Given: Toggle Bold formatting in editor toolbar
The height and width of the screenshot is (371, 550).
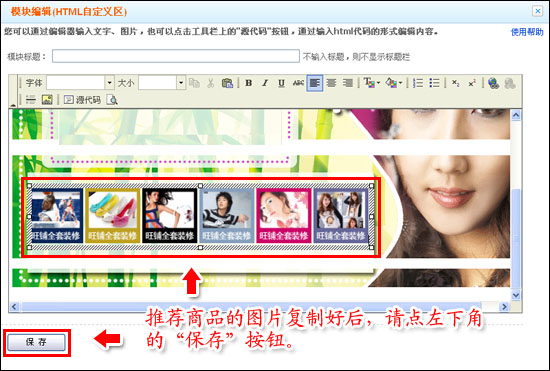Looking at the screenshot, I should click(x=249, y=83).
